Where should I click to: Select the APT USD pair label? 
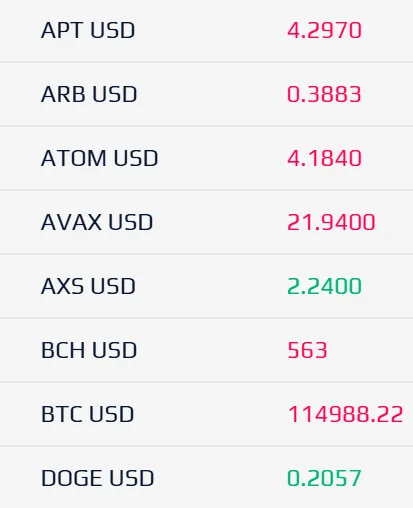88,30
